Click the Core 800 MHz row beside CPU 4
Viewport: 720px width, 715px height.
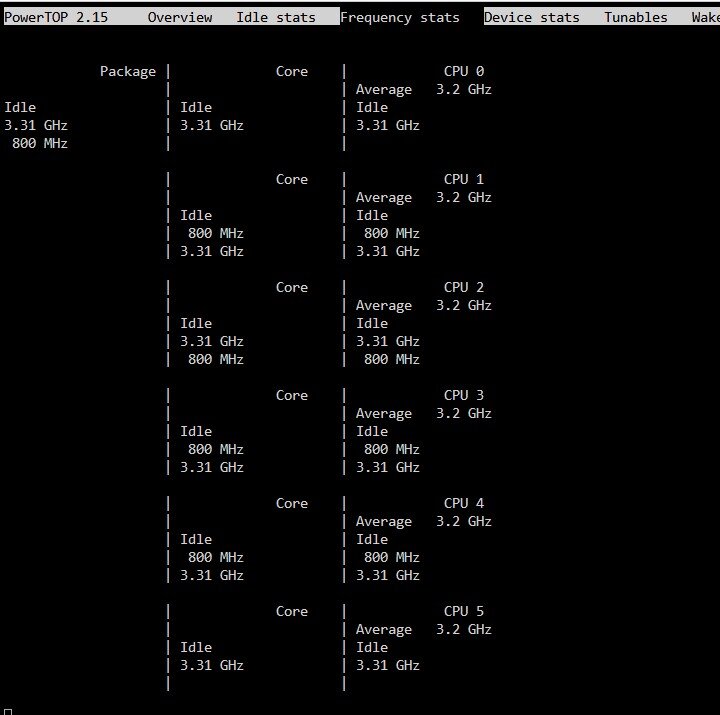click(216, 557)
